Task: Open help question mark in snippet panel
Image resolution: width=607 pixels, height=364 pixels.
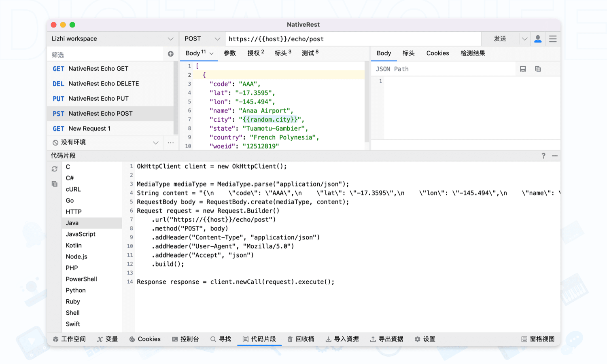Action: 543,156
